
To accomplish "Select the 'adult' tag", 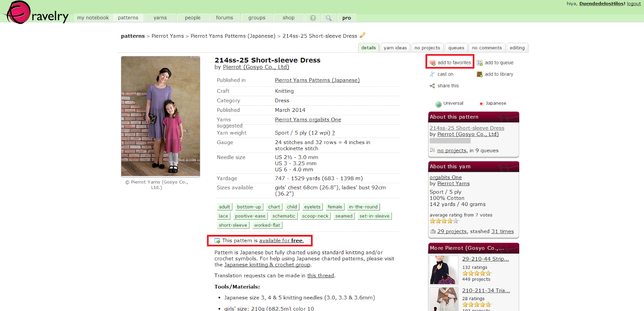I will pos(225,207).
